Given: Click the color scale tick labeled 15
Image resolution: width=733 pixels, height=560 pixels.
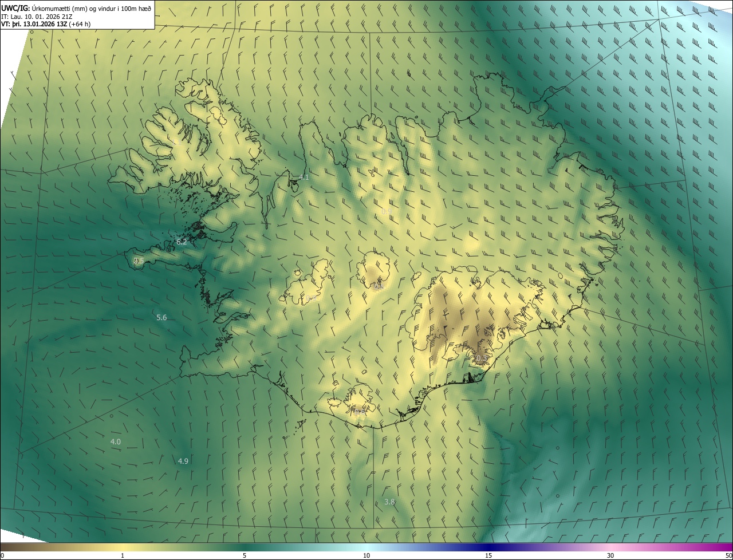Looking at the screenshot, I should (x=488, y=555).
